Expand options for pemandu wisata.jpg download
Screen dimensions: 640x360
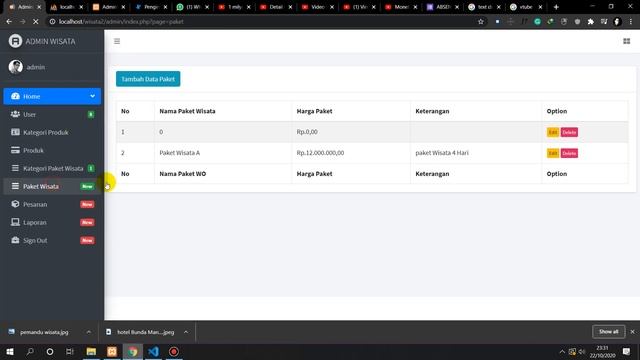point(89,332)
